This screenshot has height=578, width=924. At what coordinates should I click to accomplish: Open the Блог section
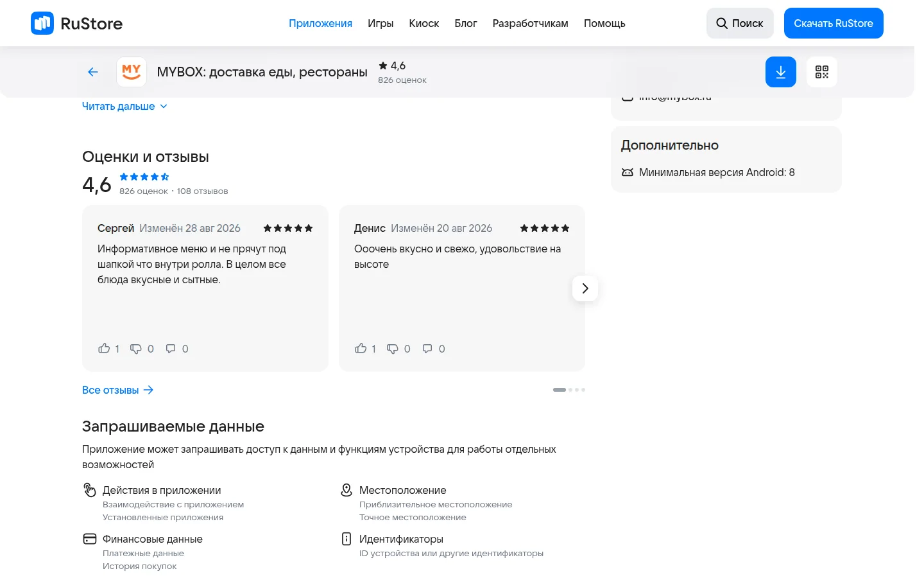pos(466,23)
